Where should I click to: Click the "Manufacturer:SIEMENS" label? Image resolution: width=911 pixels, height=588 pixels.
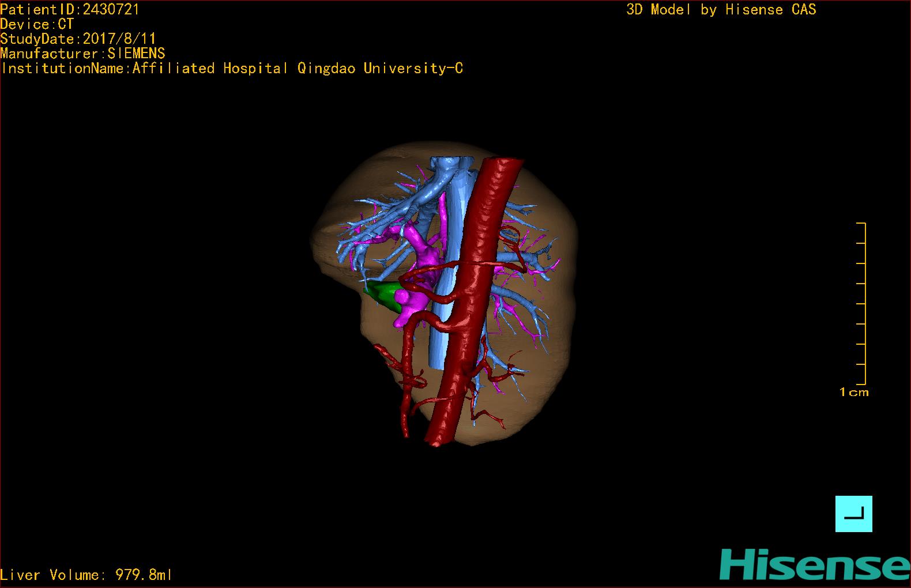(x=82, y=54)
